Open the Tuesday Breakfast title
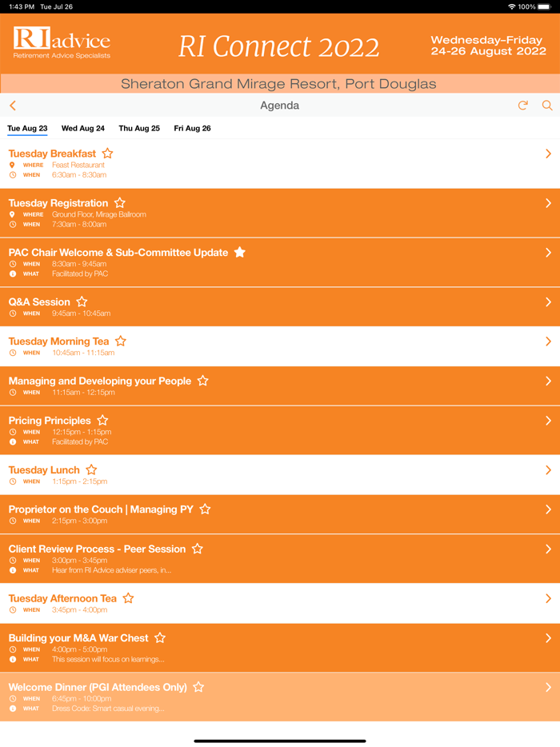560x747 pixels. [x=52, y=154]
